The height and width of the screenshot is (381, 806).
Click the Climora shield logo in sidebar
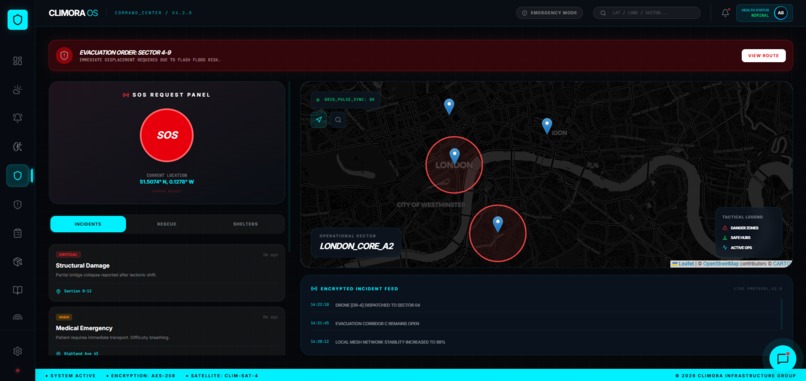point(17,20)
